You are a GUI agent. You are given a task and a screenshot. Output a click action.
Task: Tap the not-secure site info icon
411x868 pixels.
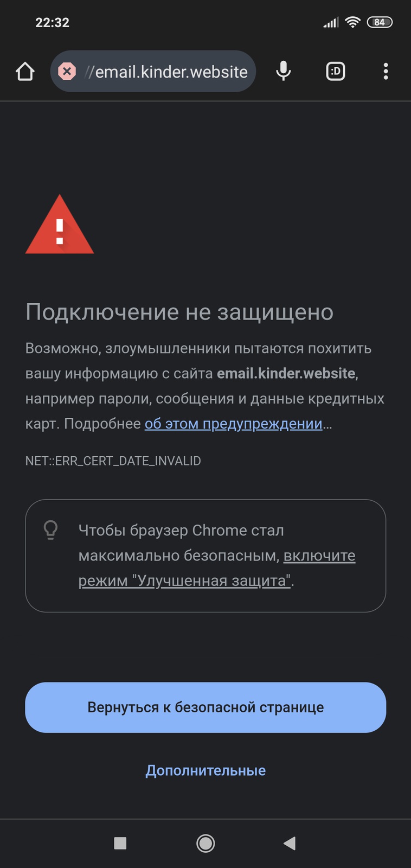[x=67, y=72]
